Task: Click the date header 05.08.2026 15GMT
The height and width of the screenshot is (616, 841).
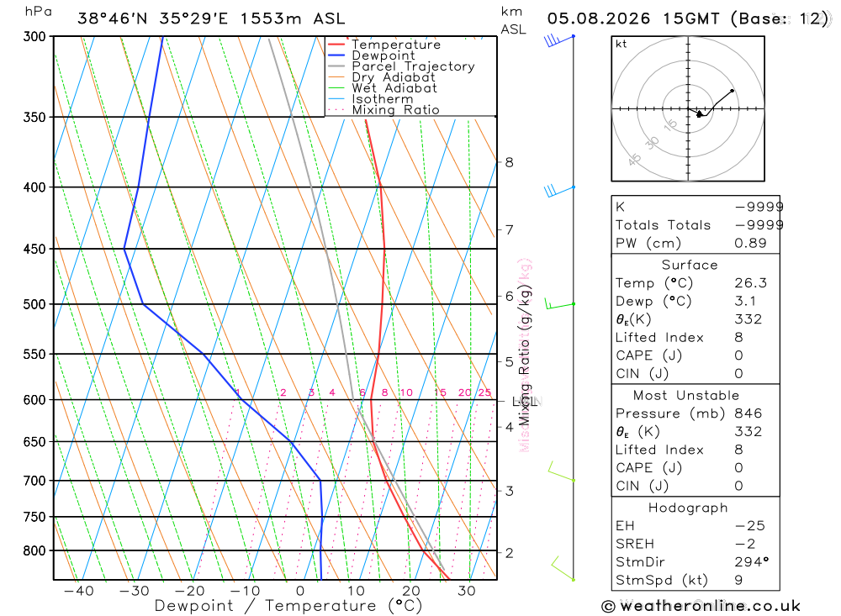Action: pos(633,18)
